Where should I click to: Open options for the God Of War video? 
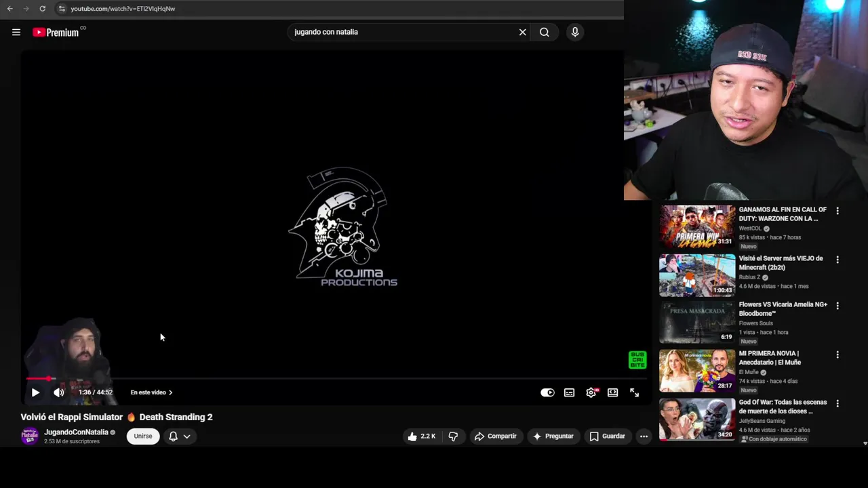(x=837, y=403)
